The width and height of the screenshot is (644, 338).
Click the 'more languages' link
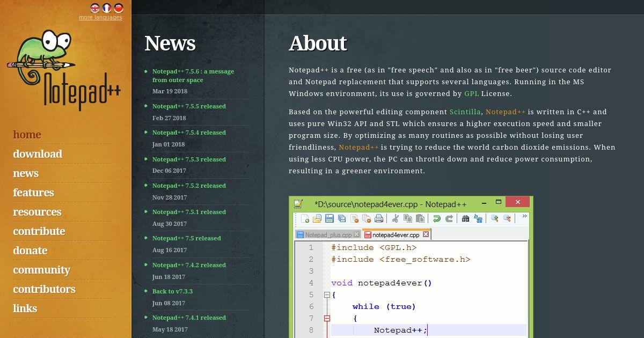100,17
